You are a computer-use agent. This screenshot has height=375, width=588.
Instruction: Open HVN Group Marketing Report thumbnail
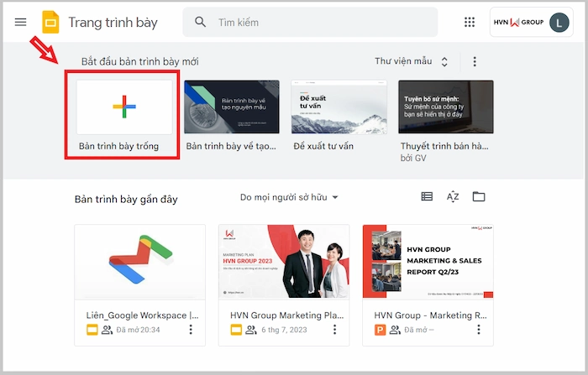click(428, 263)
